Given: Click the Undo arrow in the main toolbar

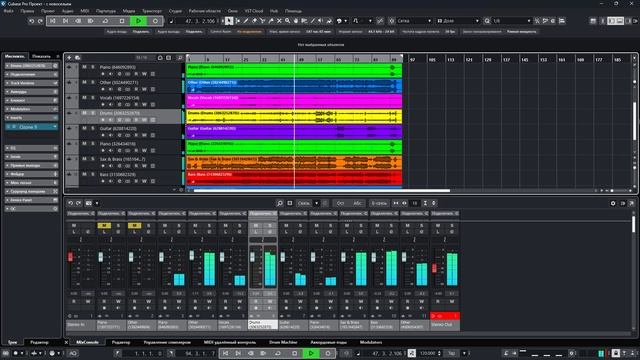Looking at the screenshot, I should tap(31, 21).
